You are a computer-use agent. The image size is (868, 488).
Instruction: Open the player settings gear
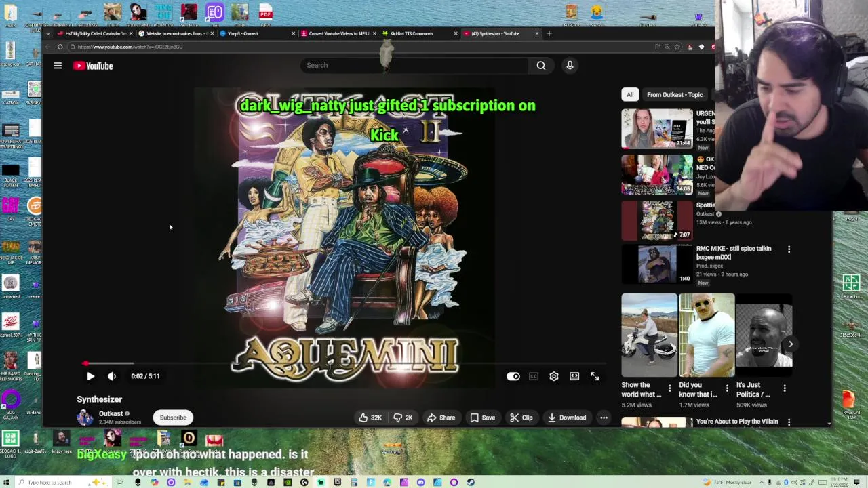(554, 376)
